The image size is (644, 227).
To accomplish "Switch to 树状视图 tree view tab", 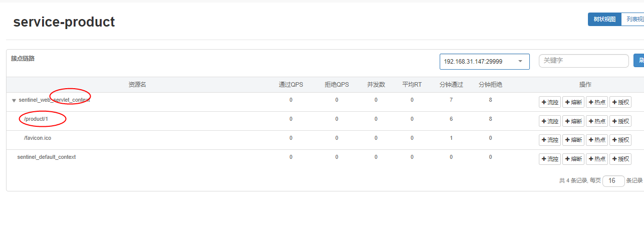I will tap(604, 20).
